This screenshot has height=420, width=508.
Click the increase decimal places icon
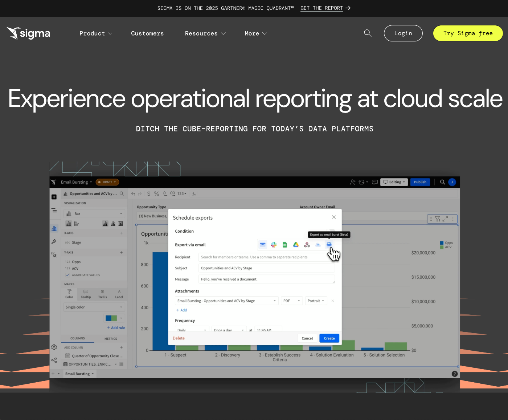[x=172, y=193]
